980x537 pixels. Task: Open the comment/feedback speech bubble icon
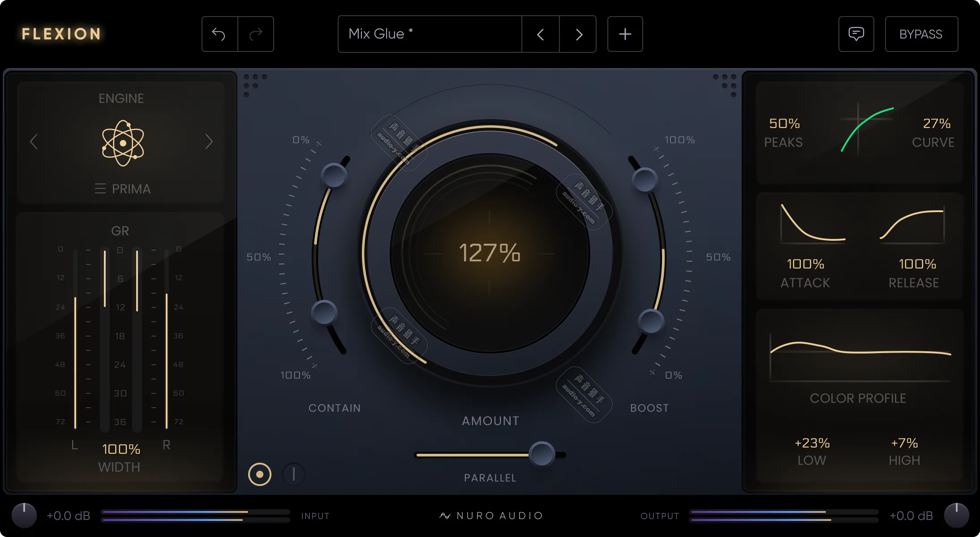point(856,34)
